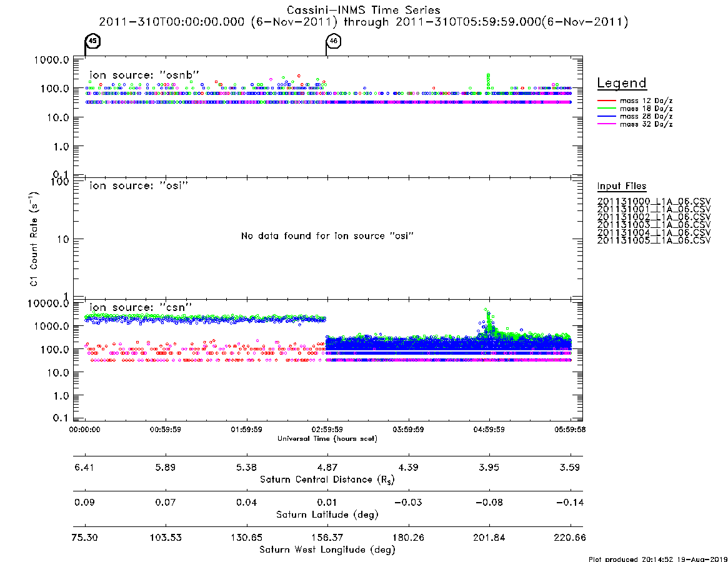The height and width of the screenshot is (562, 728).
Task: Click the Cassini-INMS Time Series title
Action: point(364,10)
